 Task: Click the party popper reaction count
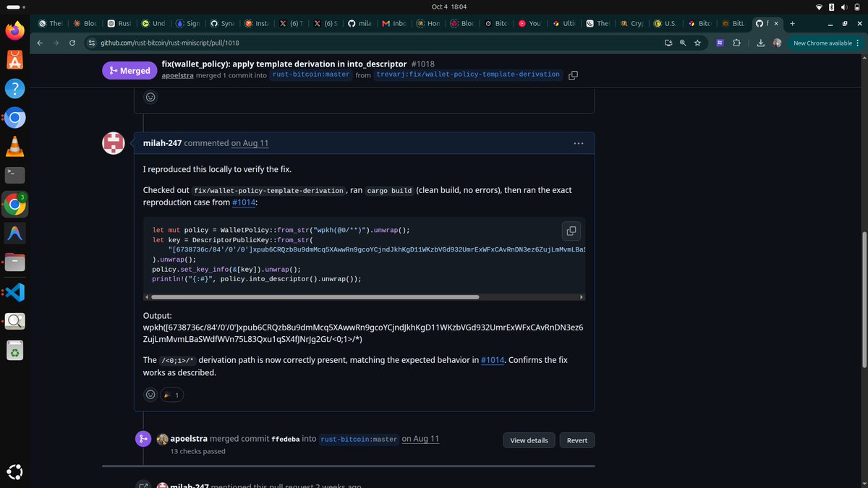171,395
